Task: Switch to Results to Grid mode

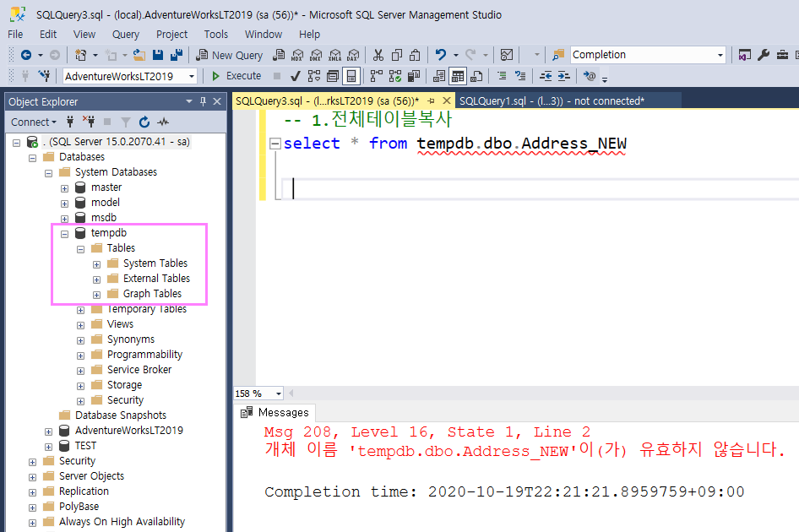Action: (458, 77)
